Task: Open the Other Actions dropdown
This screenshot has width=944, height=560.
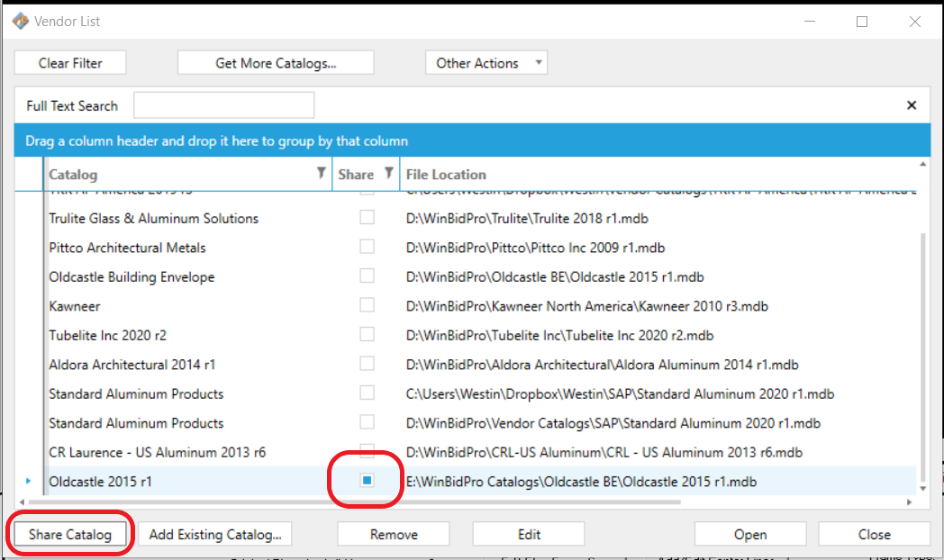Action: click(486, 62)
